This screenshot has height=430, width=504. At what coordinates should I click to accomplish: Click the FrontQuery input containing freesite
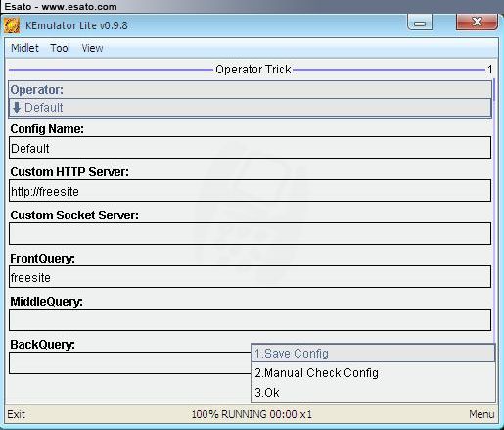coord(251,277)
